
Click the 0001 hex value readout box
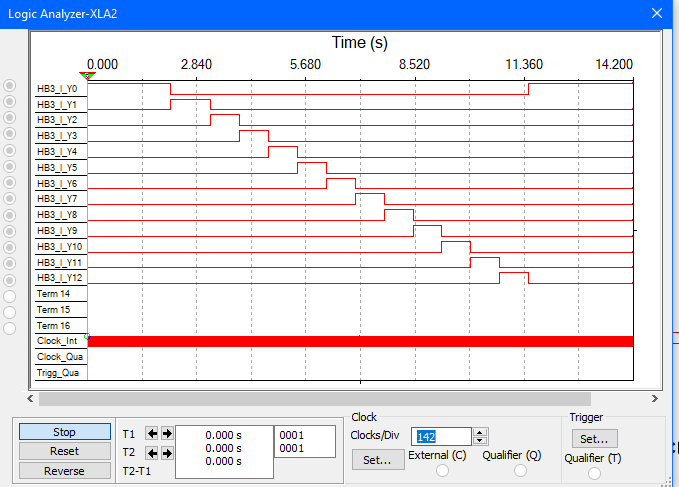(305, 441)
